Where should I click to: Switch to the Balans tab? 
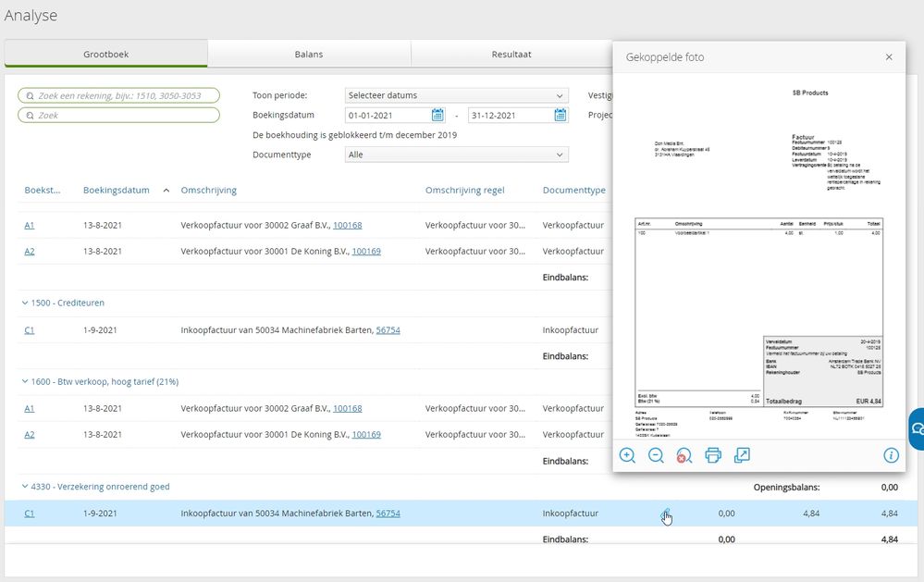pyautogui.click(x=309, y=54)
